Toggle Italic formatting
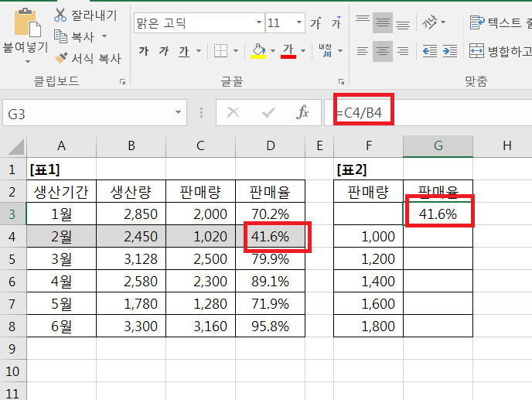This screenshot has width=532, height=400. pos(163,51)
